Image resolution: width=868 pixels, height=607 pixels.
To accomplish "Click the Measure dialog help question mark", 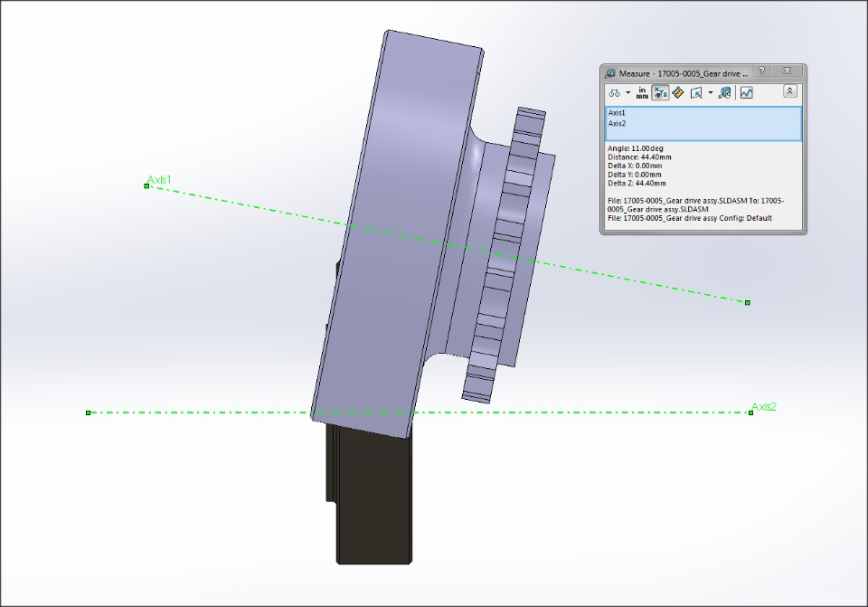I will point(762,71).
